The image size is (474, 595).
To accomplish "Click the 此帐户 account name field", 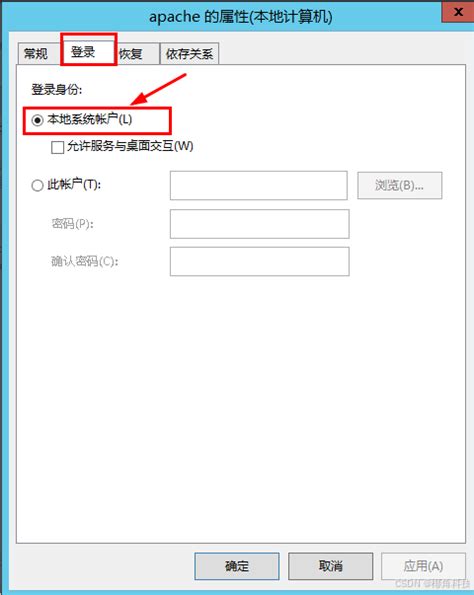I will click(258, 185).
